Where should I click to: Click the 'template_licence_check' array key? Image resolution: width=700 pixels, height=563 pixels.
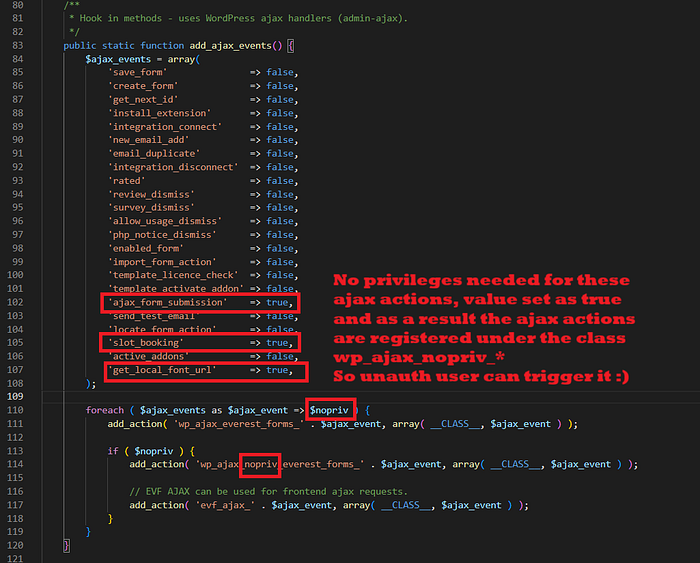point(173,275)
